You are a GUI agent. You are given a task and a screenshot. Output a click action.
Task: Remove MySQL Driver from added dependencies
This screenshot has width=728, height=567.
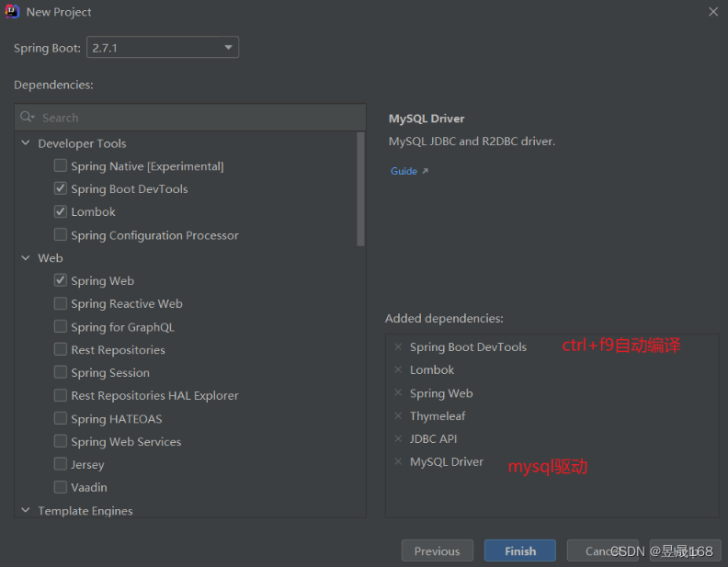pos(398,461)
